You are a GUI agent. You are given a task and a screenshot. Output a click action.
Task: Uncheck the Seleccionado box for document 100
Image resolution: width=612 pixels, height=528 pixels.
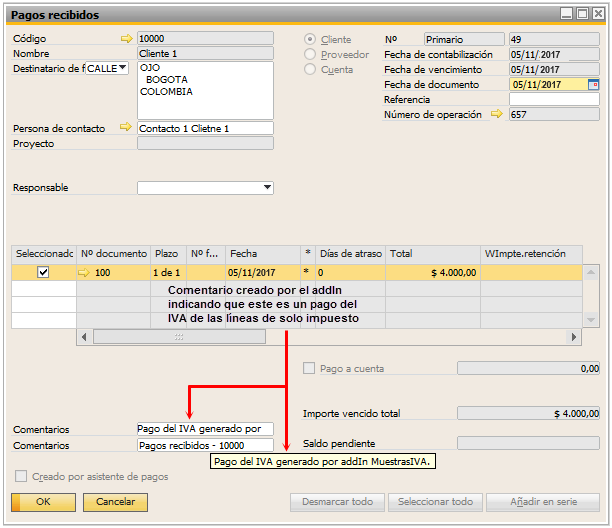click(43, 271)
